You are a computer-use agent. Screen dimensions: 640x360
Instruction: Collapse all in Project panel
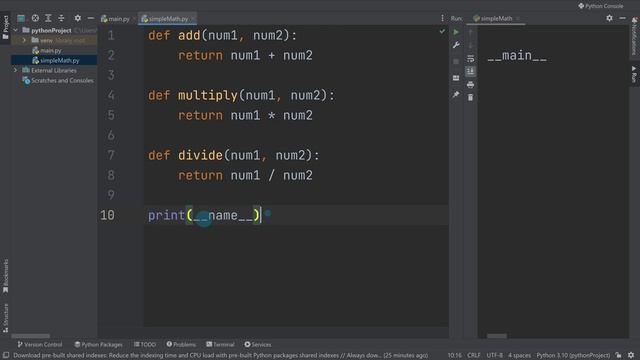[x=61, y=18]
